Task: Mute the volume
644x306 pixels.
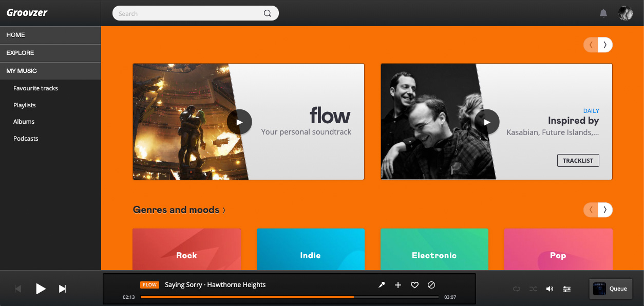Action: [549, 289]
